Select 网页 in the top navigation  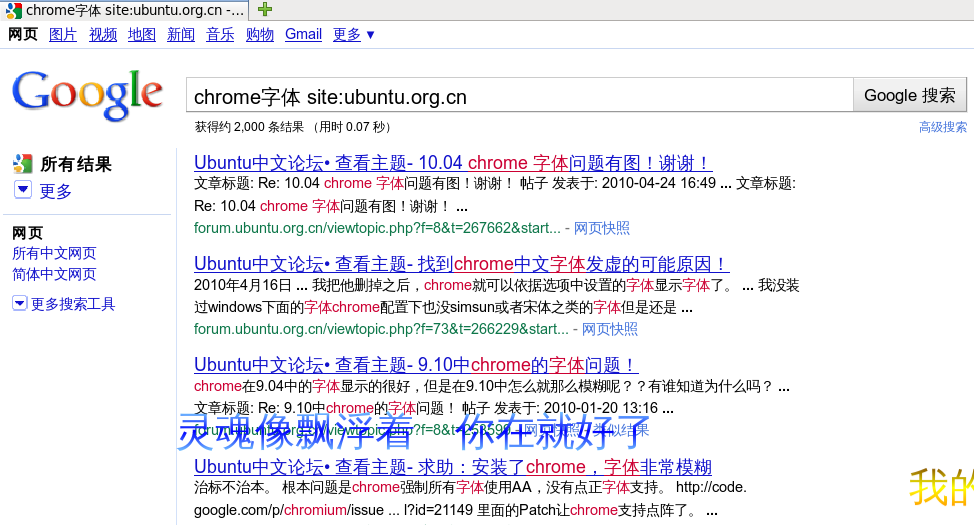pyautogui.click(x=23, y=35)
